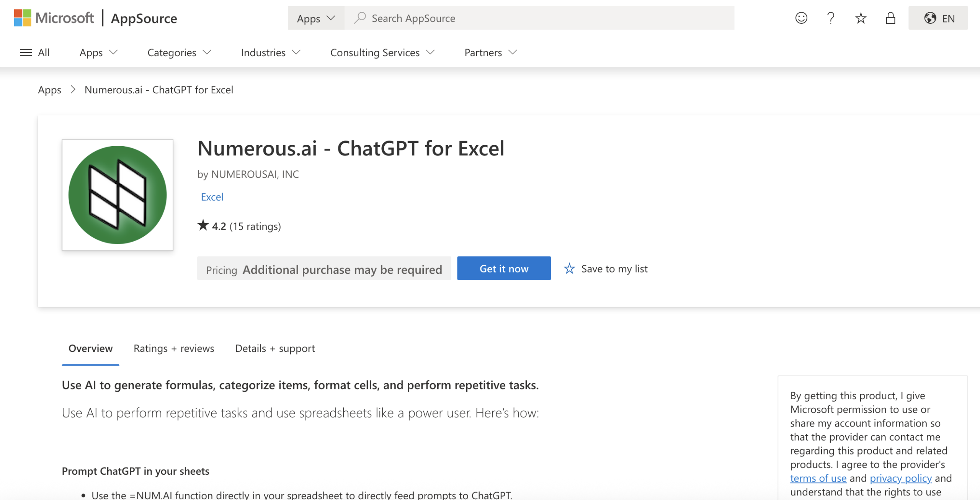The height and width of the screenshot is (500, 980).
Task: Expand the Partners menu
Action: 491,52
